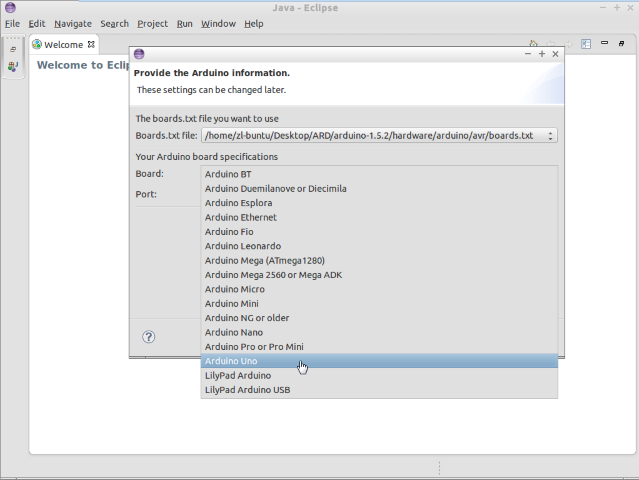The width and height of the screenshot is (639, 480).
Task: Click the Welcome page layout customize icon
Action: click(x=586, y=44)
